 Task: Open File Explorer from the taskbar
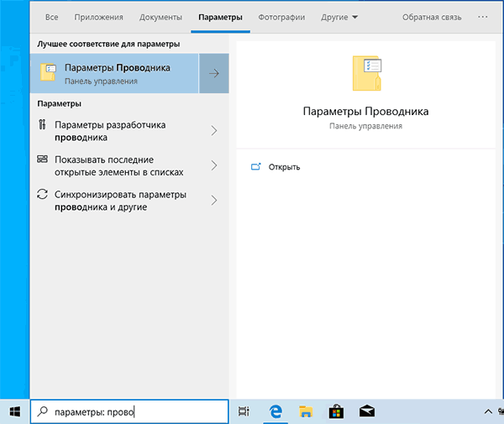[x=306, y=411]
